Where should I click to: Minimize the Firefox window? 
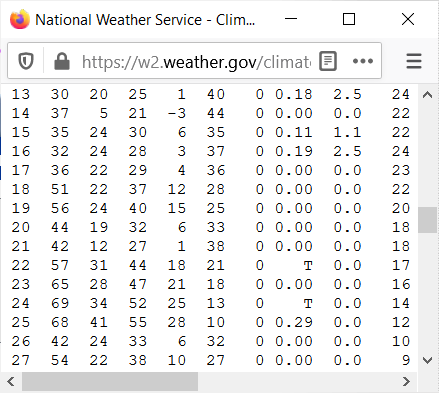(x=291, y=19)
